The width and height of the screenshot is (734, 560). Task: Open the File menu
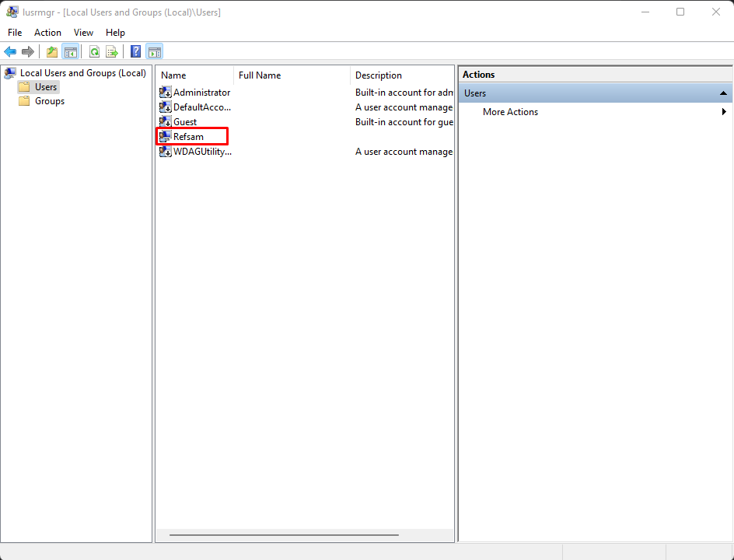pos(15,33)
